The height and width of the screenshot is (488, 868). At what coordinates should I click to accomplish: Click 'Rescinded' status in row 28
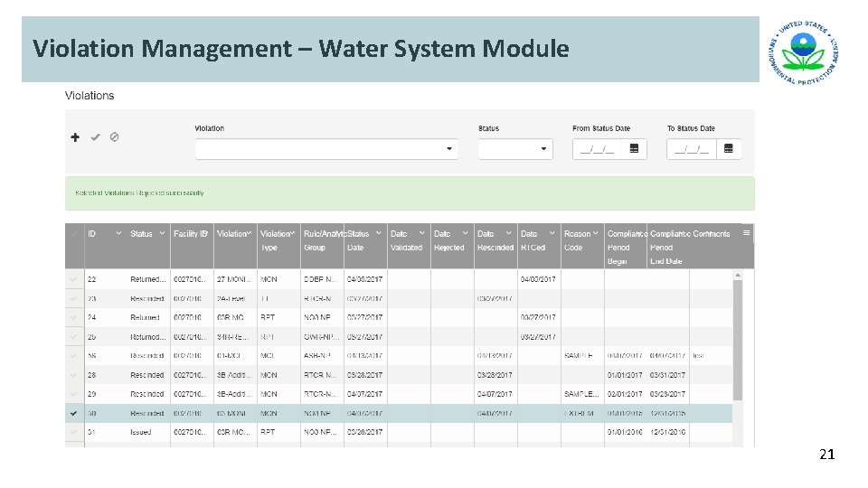[x=146, y=375]
